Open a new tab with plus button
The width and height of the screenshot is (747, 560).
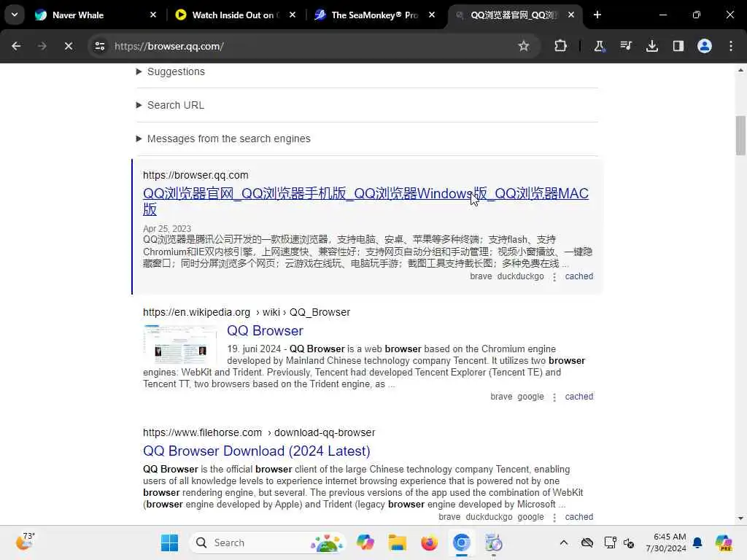point(597,15)
